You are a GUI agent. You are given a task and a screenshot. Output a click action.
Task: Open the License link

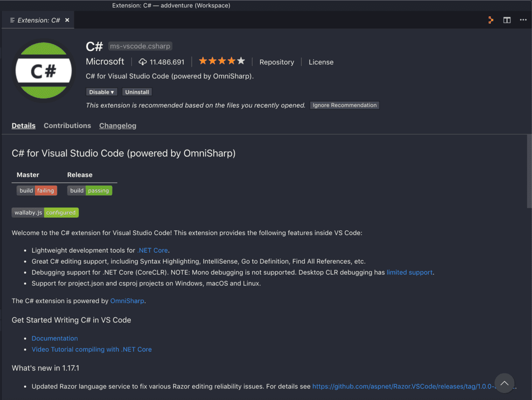321,62
